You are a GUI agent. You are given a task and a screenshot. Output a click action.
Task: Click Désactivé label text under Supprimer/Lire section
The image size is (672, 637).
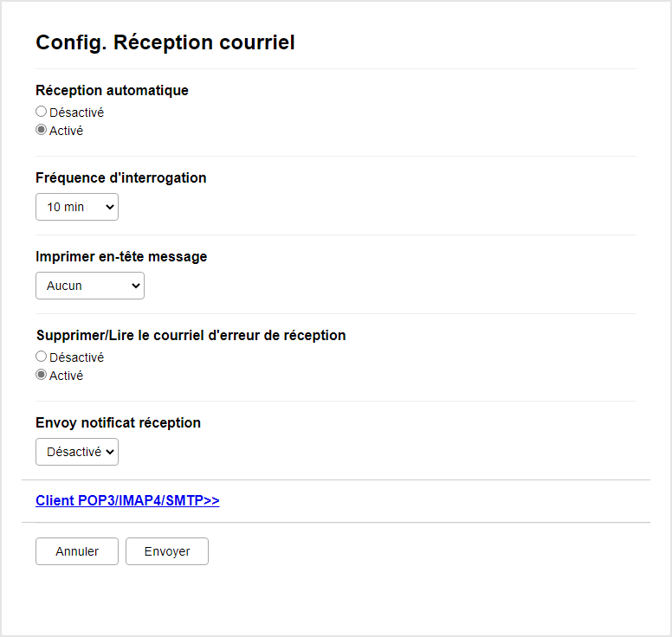point(76,357)
